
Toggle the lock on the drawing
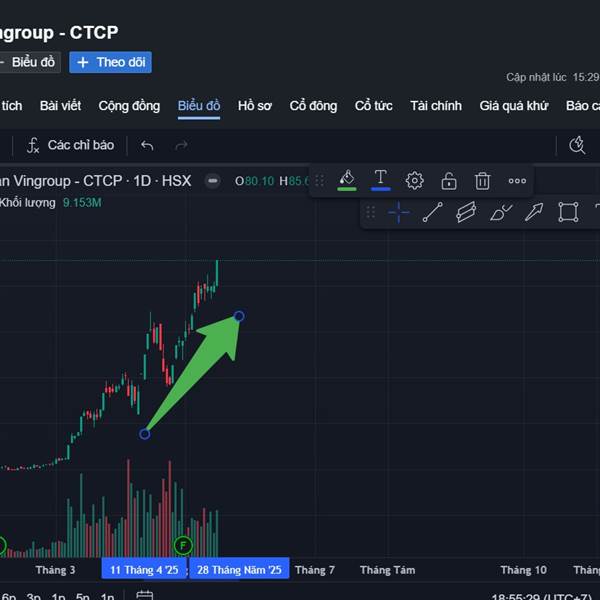point(448,181)
